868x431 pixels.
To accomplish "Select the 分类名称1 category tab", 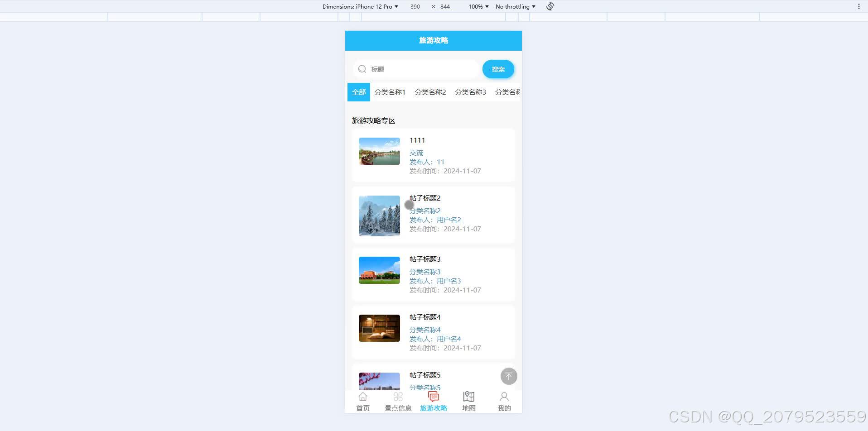I will click(390, 92).
